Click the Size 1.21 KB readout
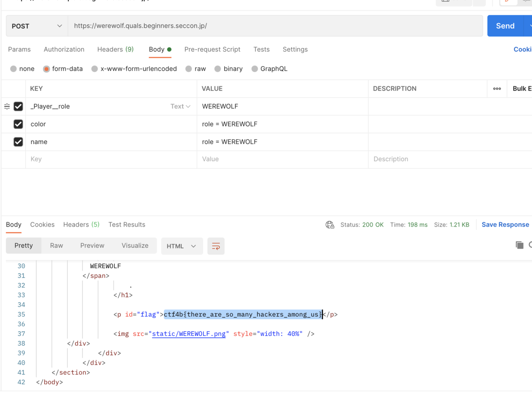Viewport: 532px width, 395px height. (451, 225)
